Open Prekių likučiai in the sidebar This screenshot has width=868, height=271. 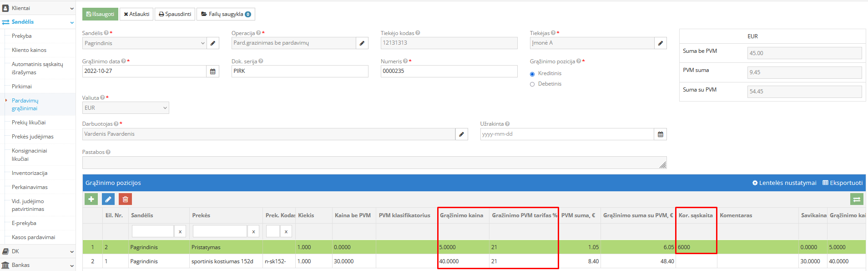[x=29, y=123]
